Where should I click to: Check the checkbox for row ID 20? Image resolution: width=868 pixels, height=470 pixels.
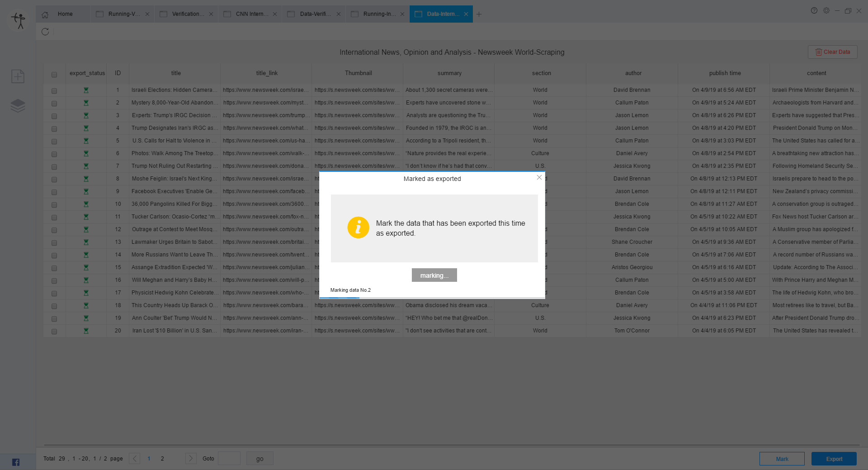point(54,332)
